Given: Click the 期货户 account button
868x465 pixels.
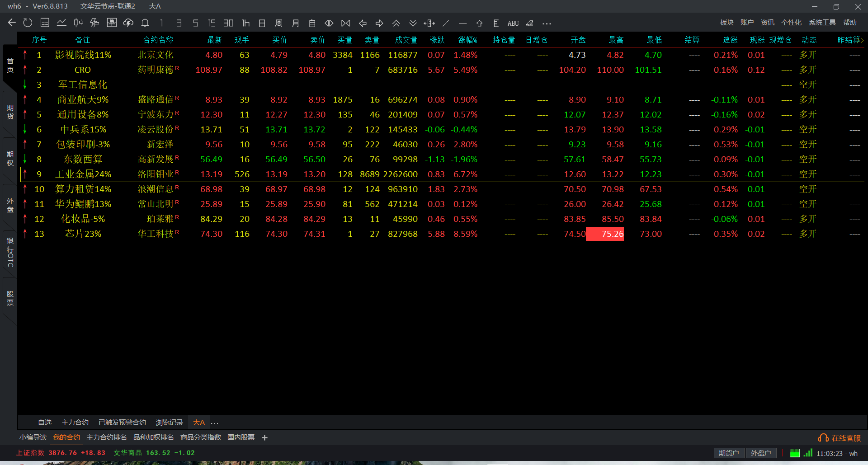Looking at the screenshot, I should pos(728,453).
